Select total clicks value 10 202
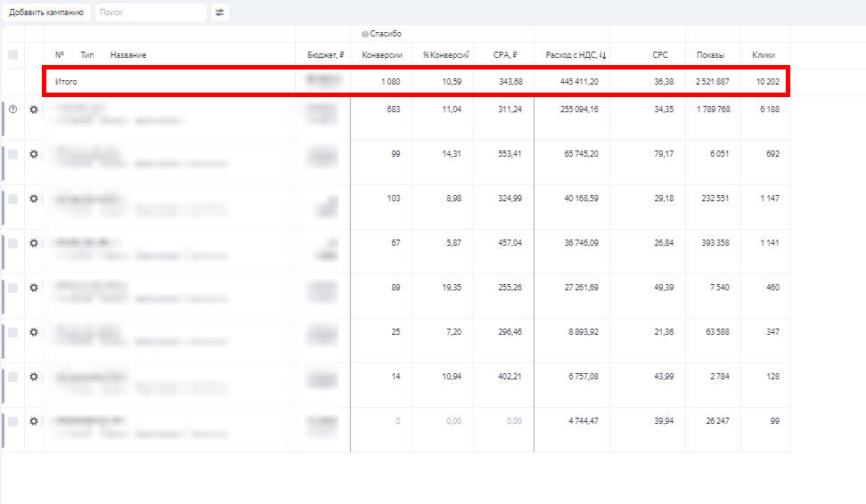 coord(768,81)
